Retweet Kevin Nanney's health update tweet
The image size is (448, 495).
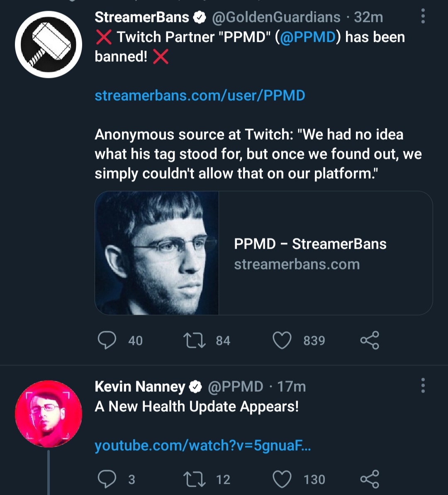click(x=194, y=479)
